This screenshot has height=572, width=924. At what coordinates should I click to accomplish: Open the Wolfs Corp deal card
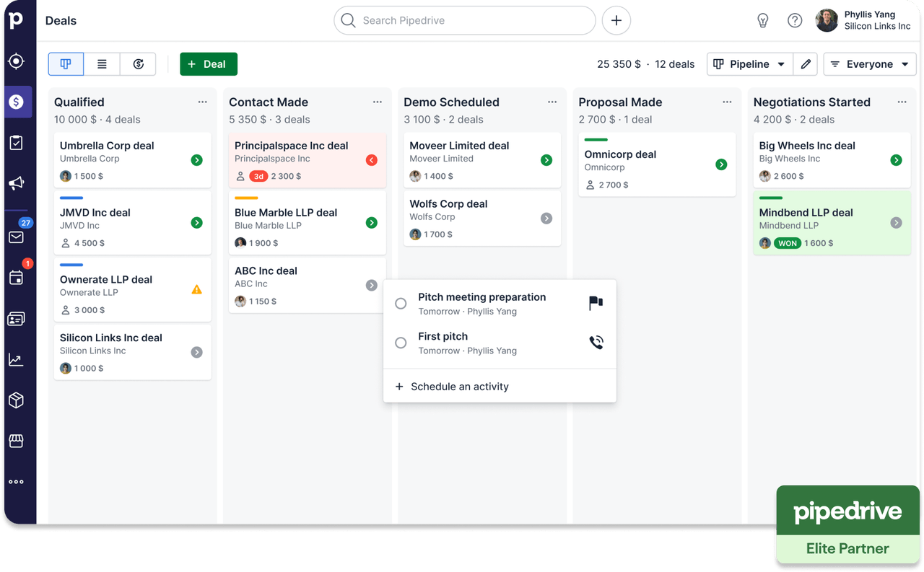(x=482, y=219)
